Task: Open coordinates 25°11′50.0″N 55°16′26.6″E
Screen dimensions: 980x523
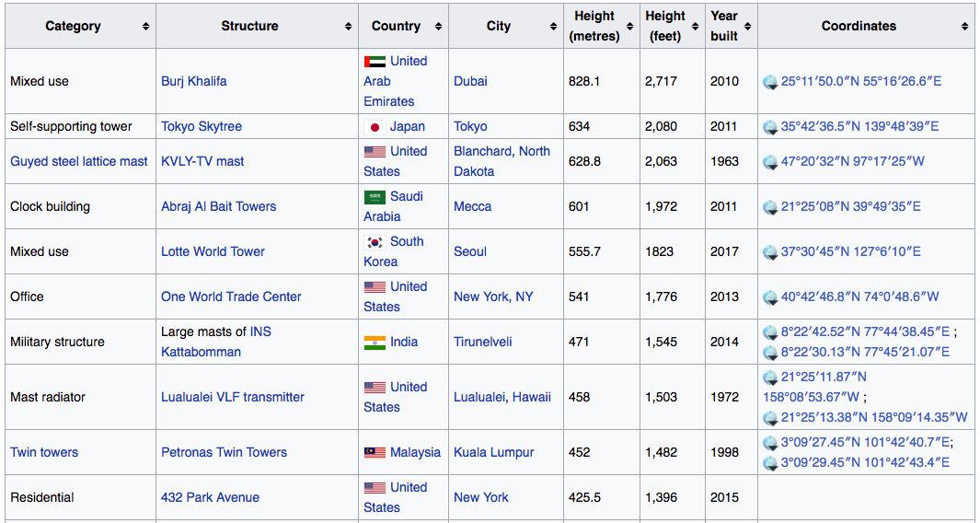Action: tap(861, 81)
